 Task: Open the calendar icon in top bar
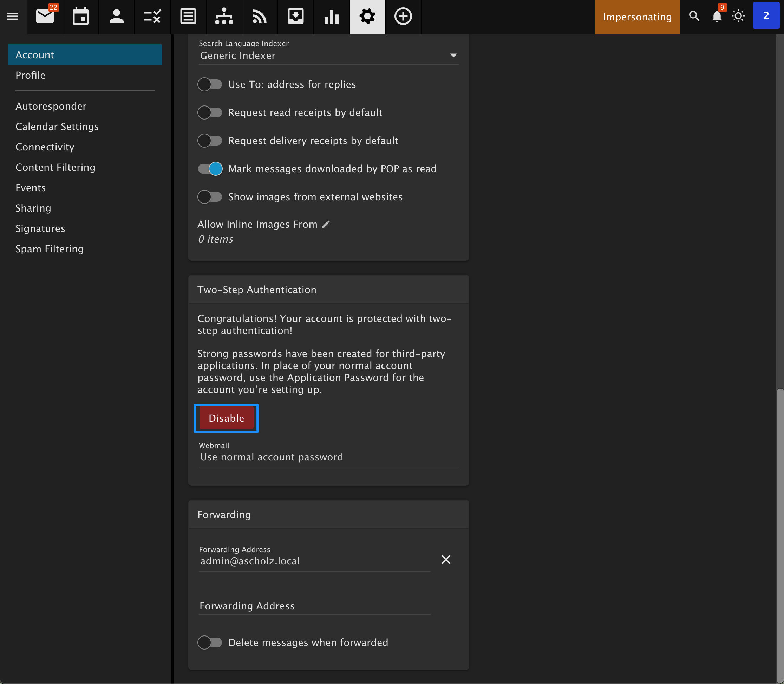(x=80, y=17)
